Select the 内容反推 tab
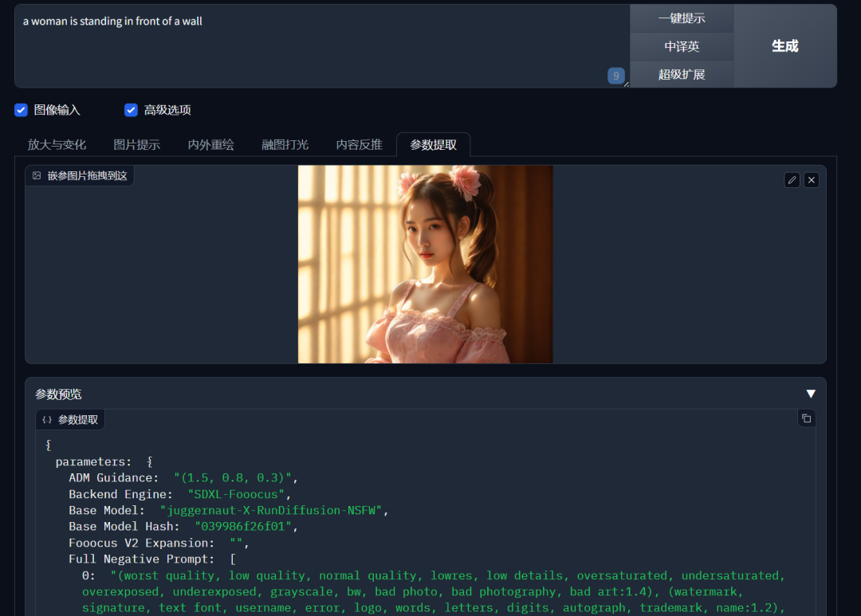The height and width of the screenshot is (616, 861). tap(359, 144)
